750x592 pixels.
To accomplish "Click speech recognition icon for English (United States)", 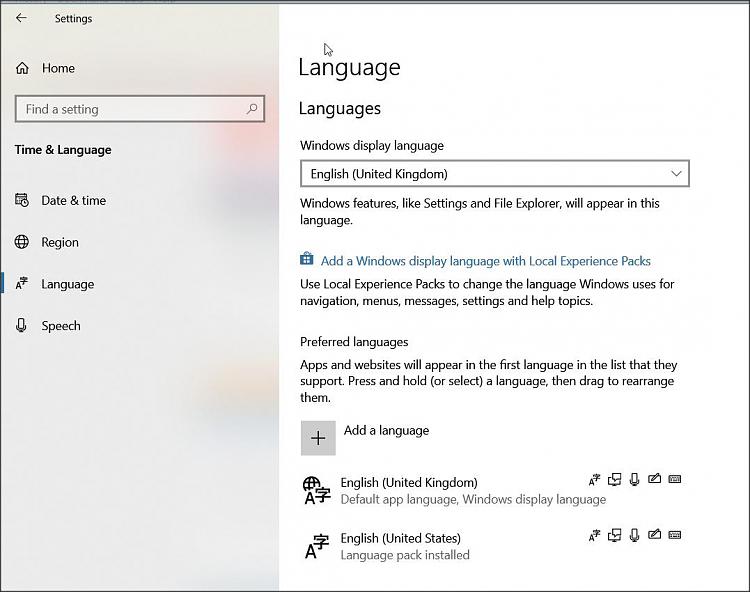I will point(634,536).
